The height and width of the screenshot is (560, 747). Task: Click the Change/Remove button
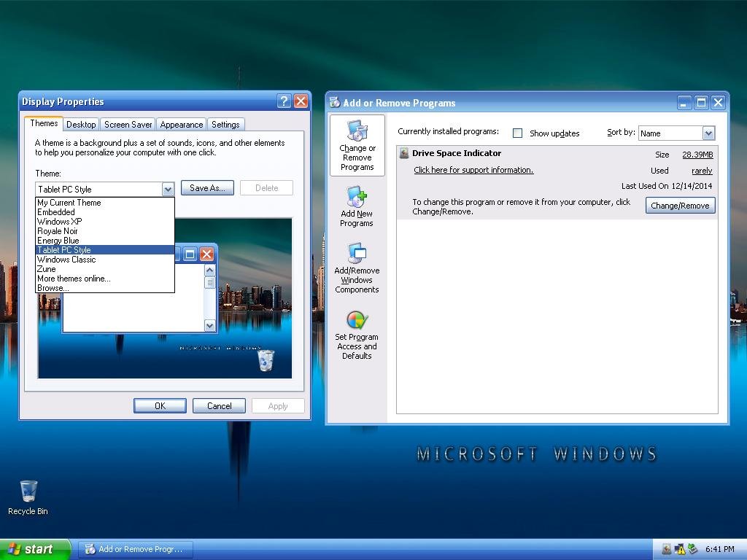coord(680,206)
